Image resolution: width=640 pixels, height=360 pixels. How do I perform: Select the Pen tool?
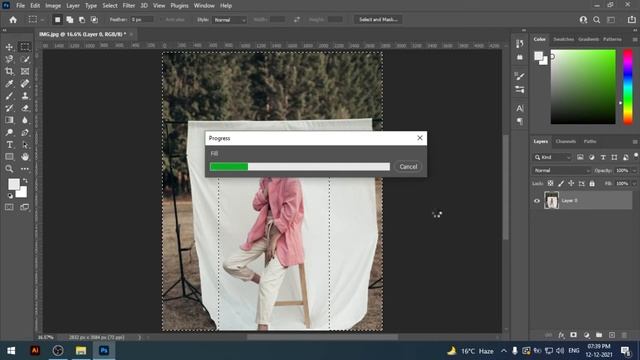(x=25, y=132)
